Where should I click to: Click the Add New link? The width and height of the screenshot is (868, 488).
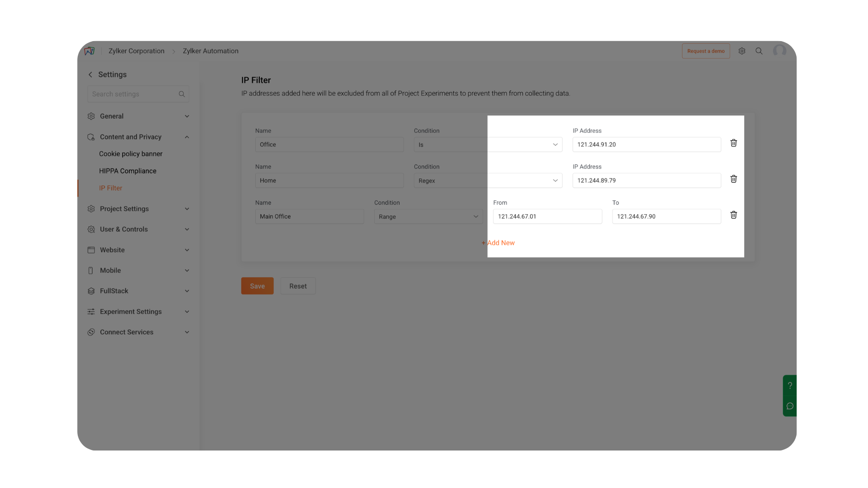click(498, 243)
